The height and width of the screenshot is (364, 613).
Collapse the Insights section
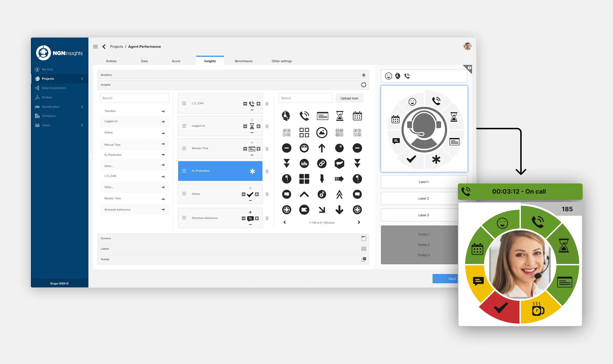(233, 85)
